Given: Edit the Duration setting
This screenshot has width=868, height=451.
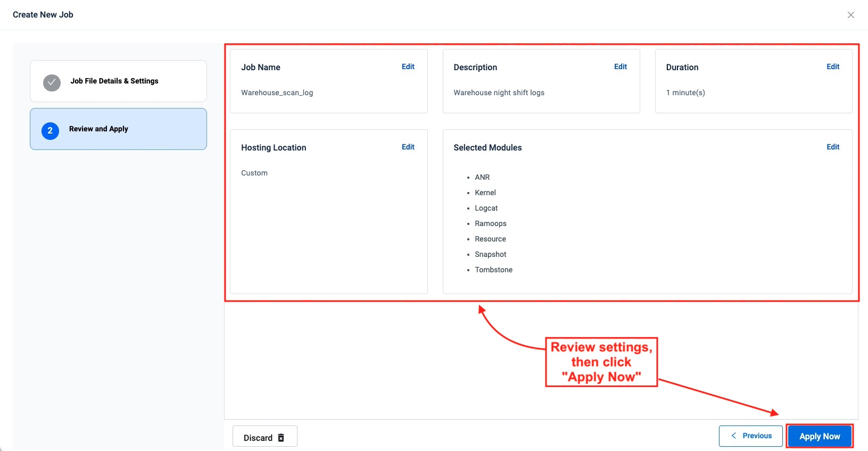Looking at the screenshot, I should (832, 66).
